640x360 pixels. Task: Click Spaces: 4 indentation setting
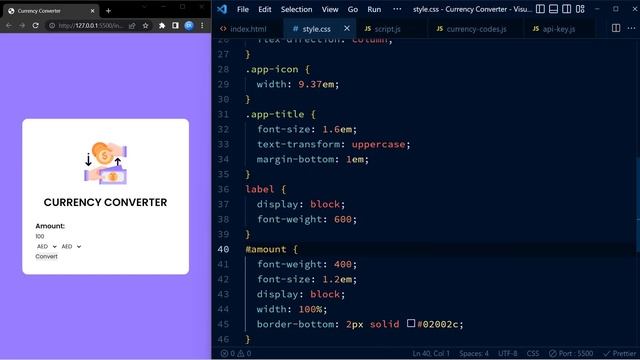click(x=473, y=353)
